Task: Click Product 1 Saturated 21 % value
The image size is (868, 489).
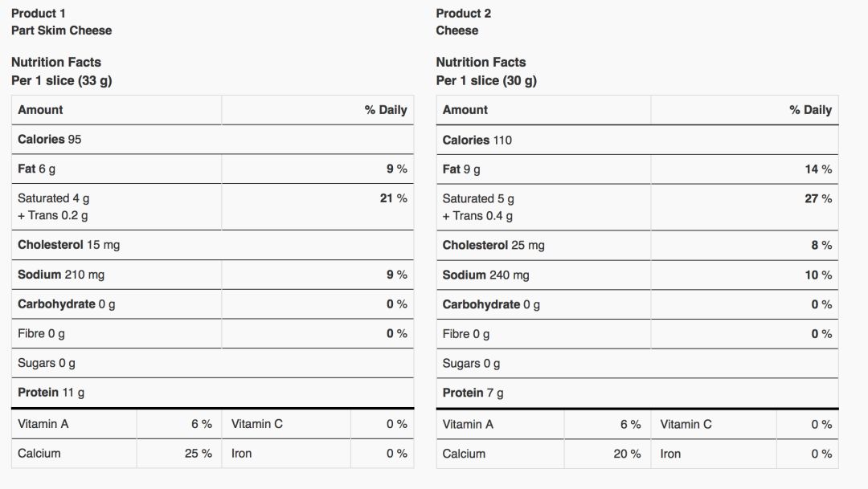Action: point(394,198)
